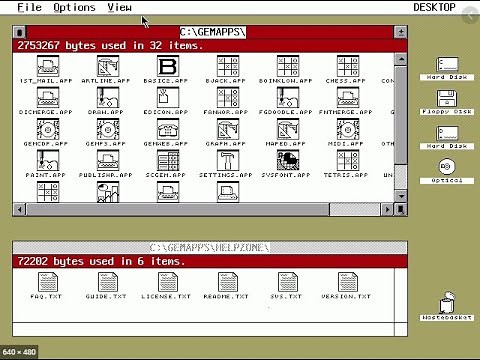480x360 pixels.
Task: Select the unlabeled bar chart application icon
Action: click(x=108, y=192)
